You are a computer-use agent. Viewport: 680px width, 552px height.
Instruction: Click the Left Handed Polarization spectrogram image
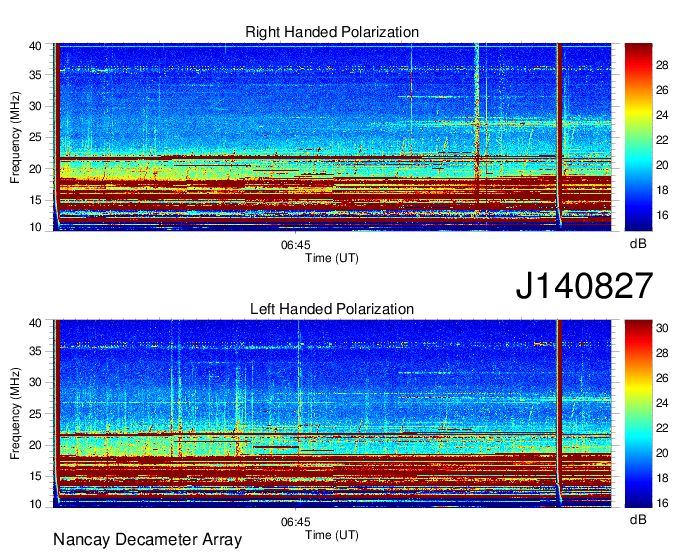click(x=332, y=414)
